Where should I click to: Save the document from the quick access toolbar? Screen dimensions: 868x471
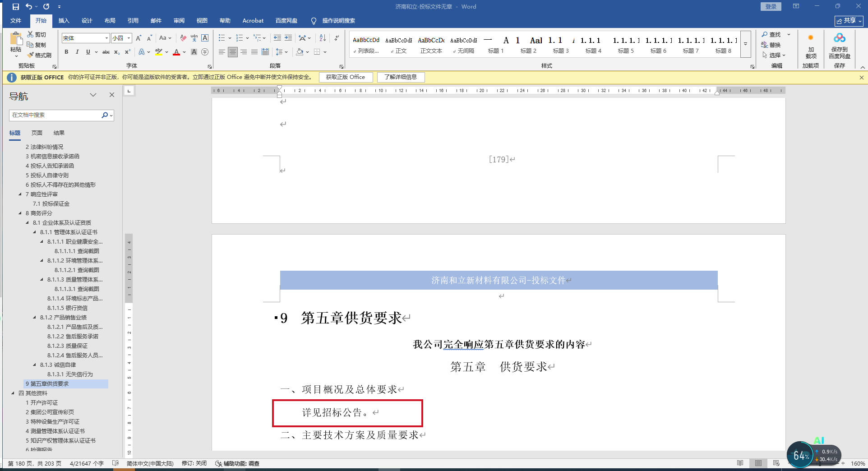click(x=16, y=7)
